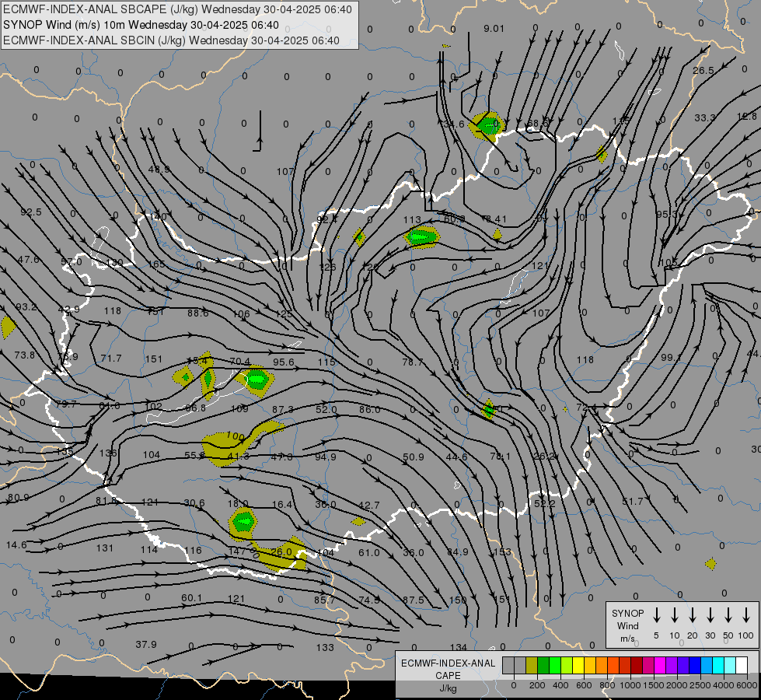Click the '800' CAPE scale tick label
The height and width of the screenshot is (700, 761).
click(607, 685)
